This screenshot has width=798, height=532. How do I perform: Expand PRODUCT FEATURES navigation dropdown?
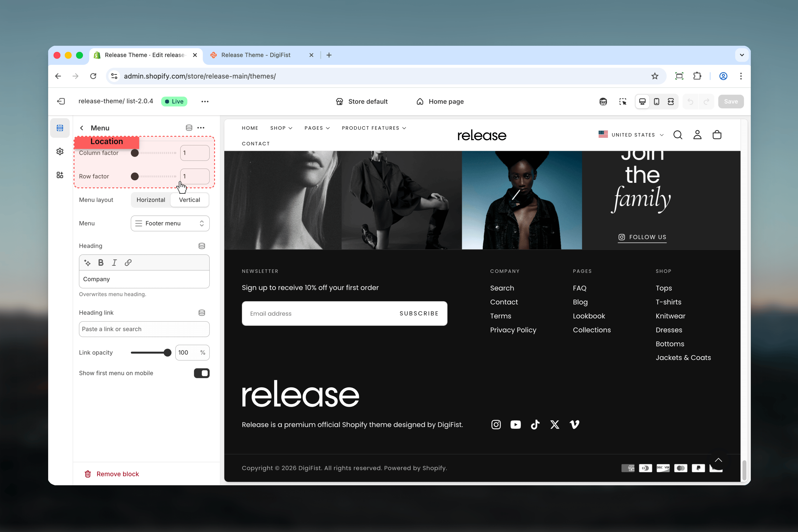tap(374, 128)
